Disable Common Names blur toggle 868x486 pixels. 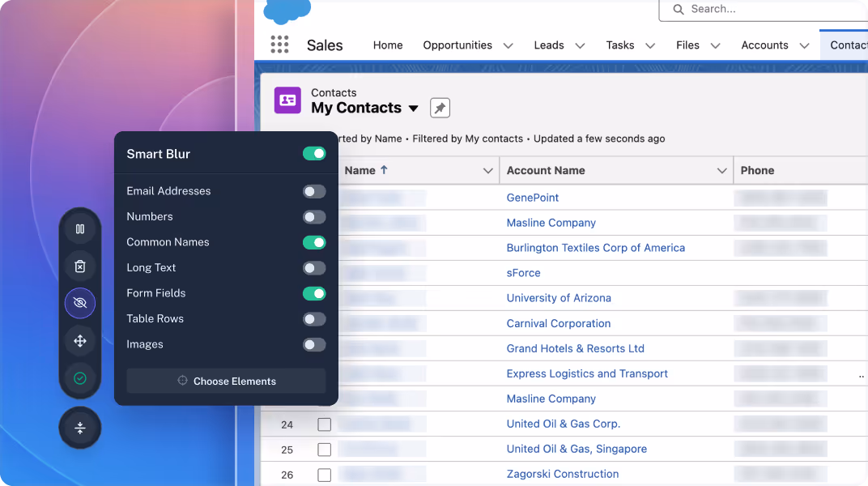(x=314, y=242)
